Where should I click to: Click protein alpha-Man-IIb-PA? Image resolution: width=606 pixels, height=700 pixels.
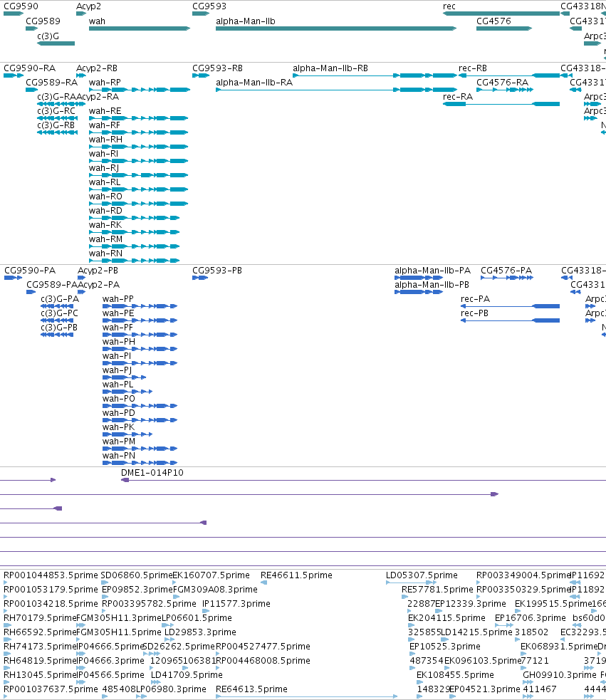(x=419, y=278)
